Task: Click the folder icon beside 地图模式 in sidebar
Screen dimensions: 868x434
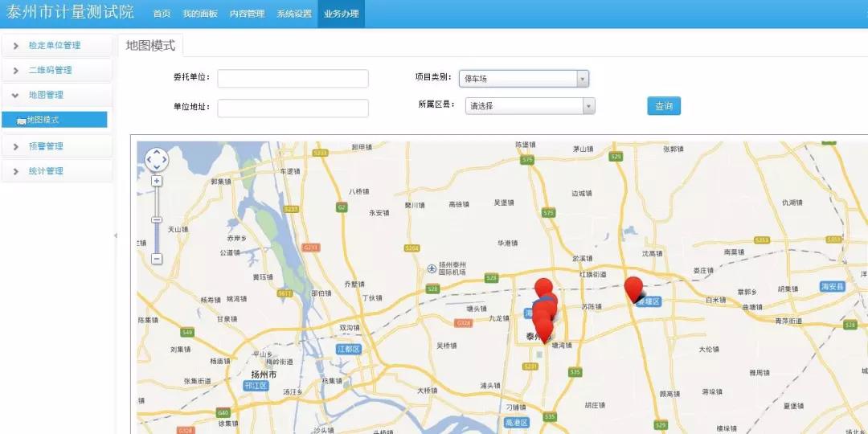Action: (x=21, y=121)
